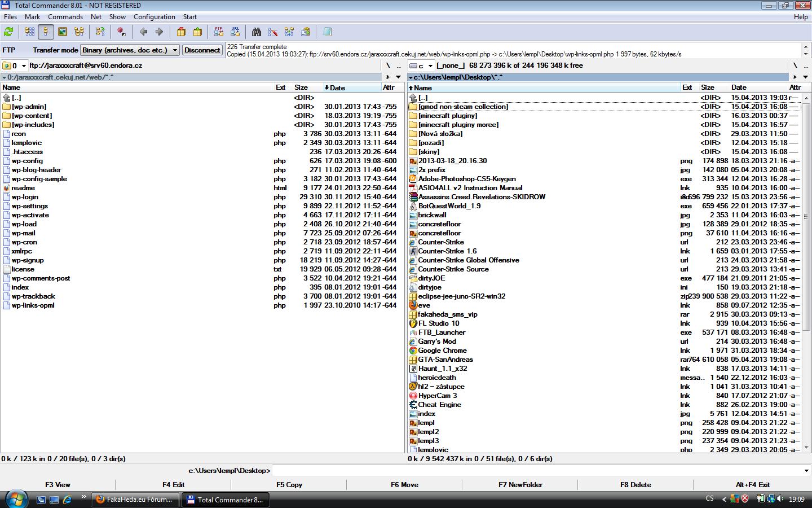812x508 pixels.
Task: Click the invert selection toolbar icon
Action: [100, 32]
